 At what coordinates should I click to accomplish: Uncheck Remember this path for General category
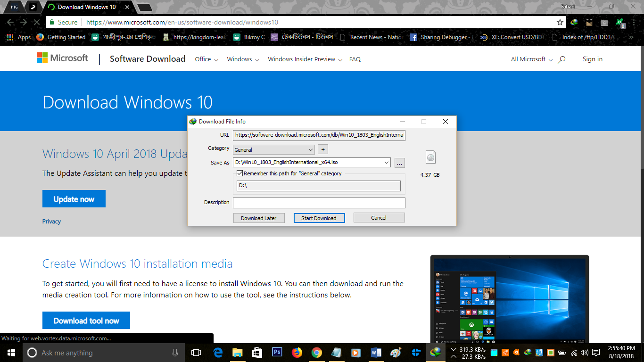click(239, 173)
